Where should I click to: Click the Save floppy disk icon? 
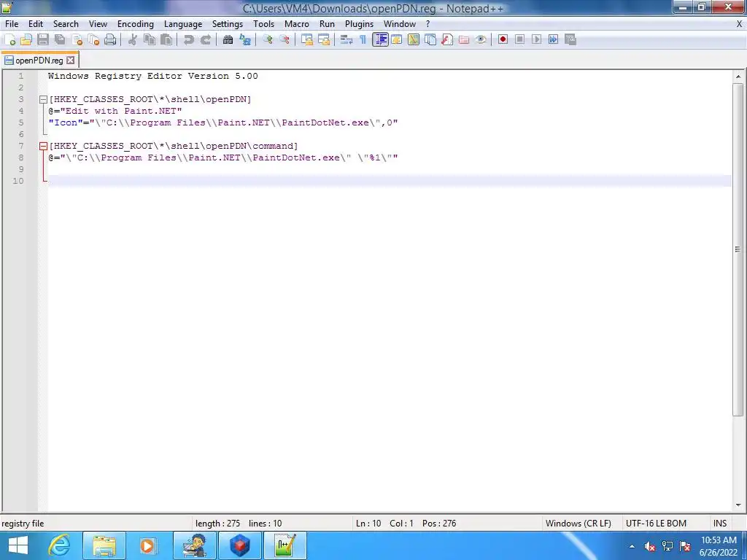(43, 39)
